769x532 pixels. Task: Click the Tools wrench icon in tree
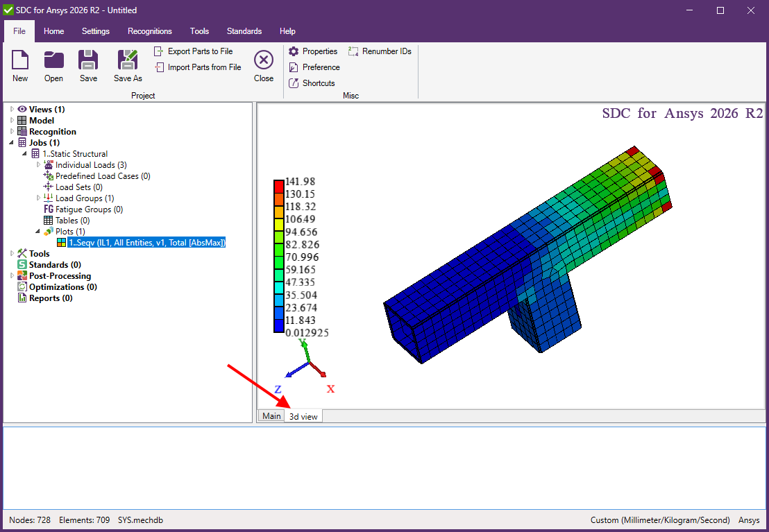coord(22,253)
